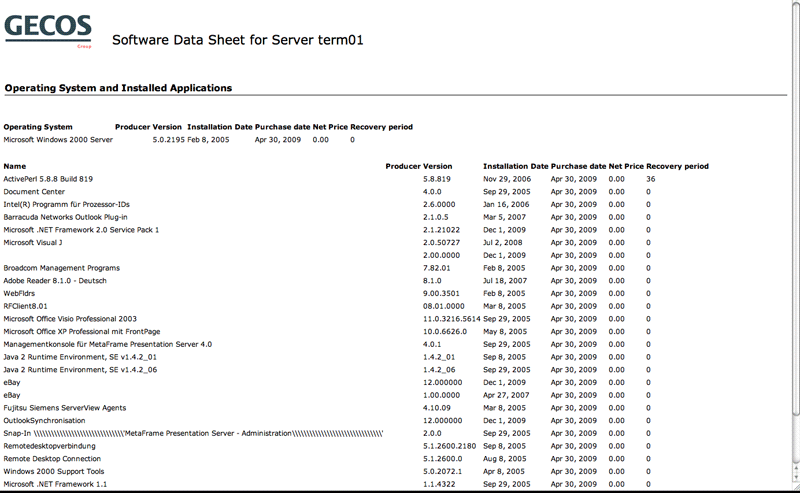Click version value '9.00.3501'
This screenshot has height=493, width=800.
(x=441, y=294)
